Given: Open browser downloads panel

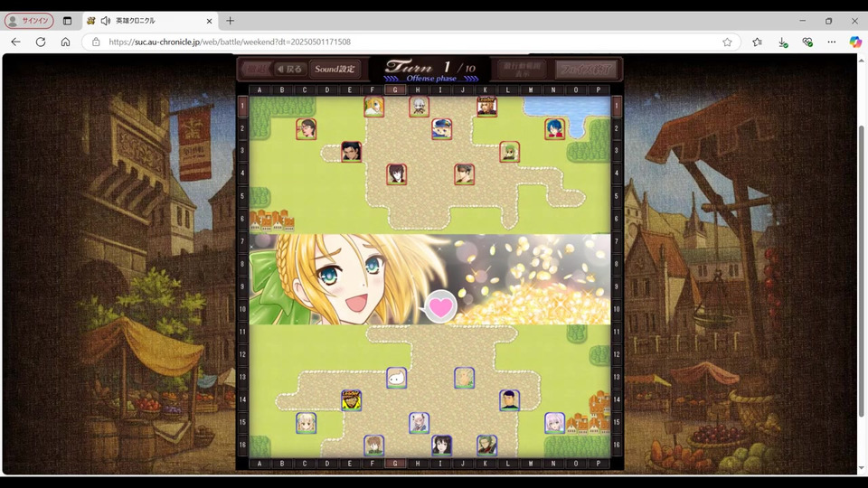Looking at the screenshot, I should click(783, 42).
